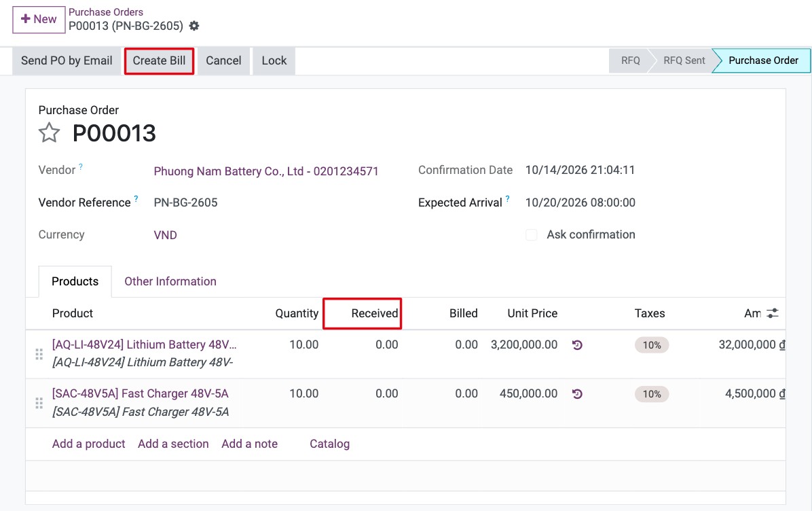Open [AQ-LI-48V24] Lithium Battery product link
The height and width of the screenshot is (511, 812).
(x=144, y=345)
